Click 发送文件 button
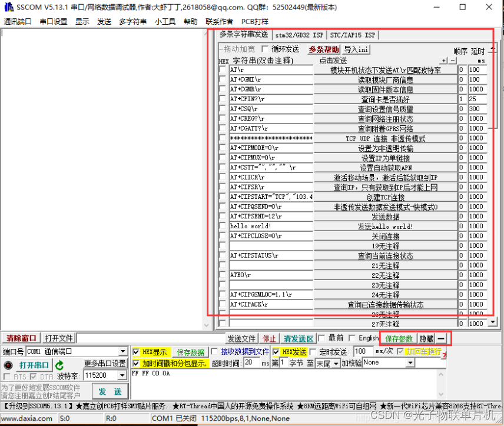504x426 pixels. [241, 338]
